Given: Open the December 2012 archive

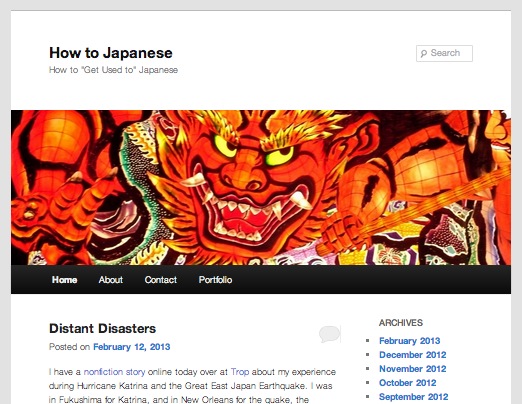Looking at the screenshot, I should (413, 355).
